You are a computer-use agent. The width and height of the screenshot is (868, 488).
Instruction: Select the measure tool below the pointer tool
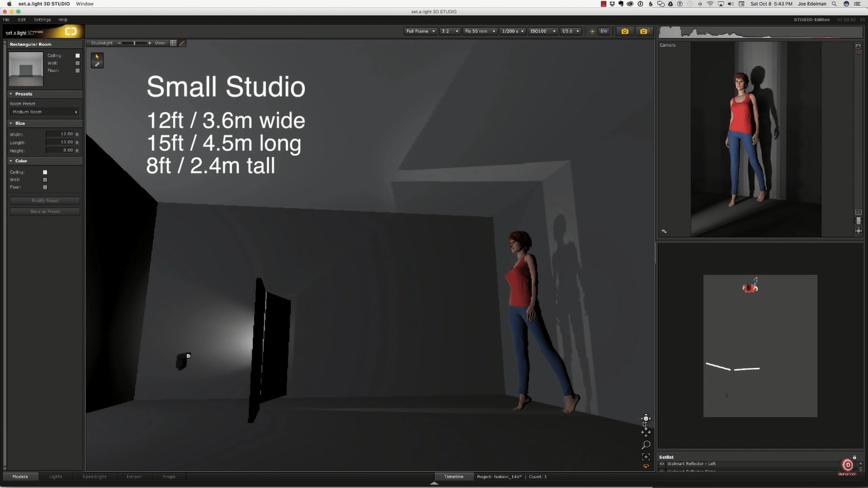(97, 64)
